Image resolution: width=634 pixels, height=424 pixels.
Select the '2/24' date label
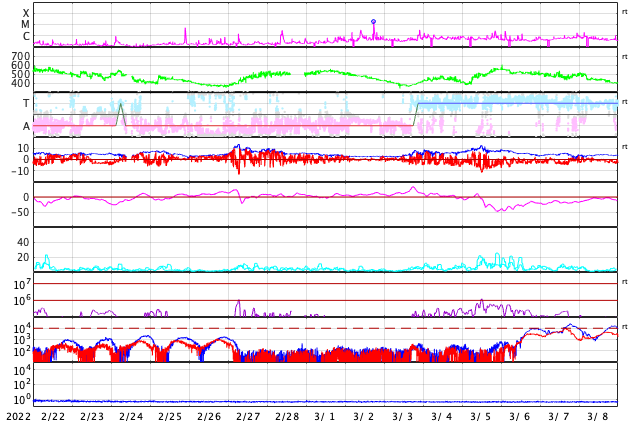pos(131,417)
